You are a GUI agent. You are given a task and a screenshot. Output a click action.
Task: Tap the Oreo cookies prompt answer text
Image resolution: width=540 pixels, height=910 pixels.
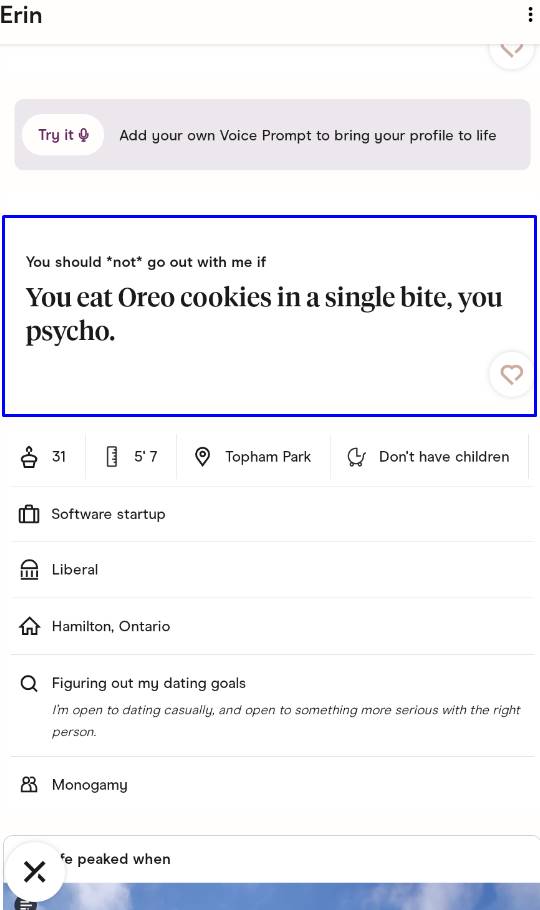(x=264, y=314)
